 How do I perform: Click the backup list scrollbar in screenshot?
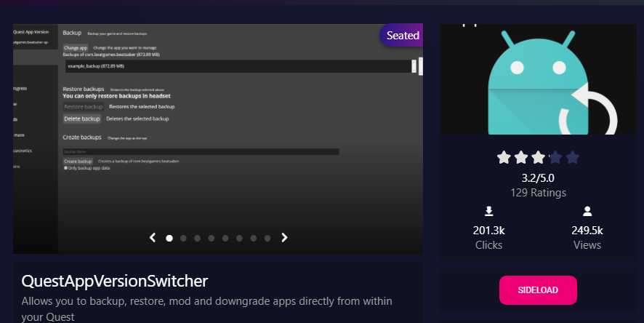(x=414, y=66)
